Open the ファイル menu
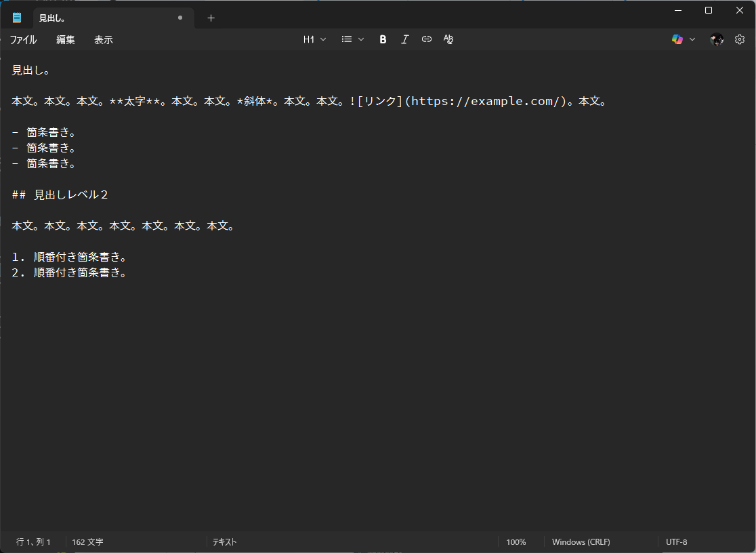756x553 pixels. coord(23,40)
